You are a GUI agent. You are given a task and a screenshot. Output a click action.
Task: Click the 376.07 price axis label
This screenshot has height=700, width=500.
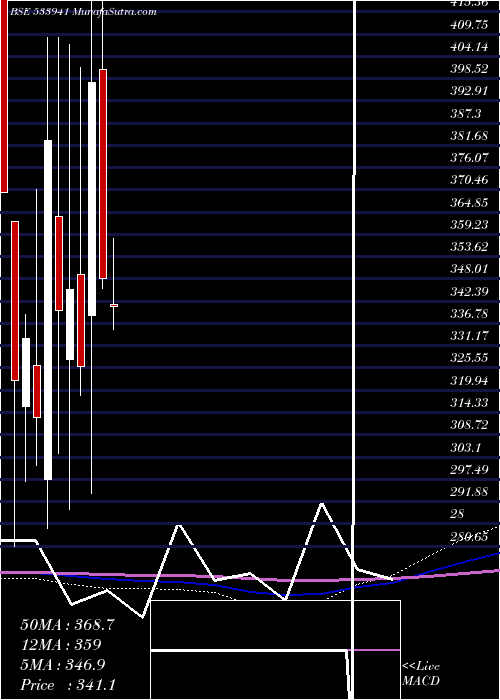click(x=469, y=158)
